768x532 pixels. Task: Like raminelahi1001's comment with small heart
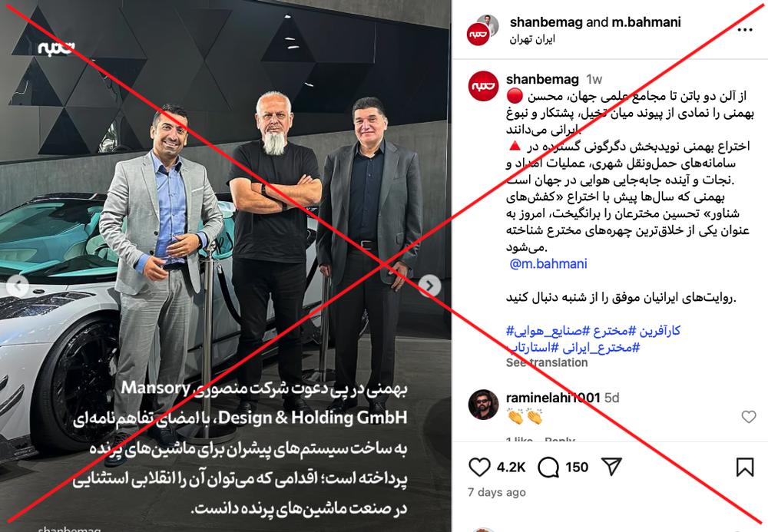(748, 417)
